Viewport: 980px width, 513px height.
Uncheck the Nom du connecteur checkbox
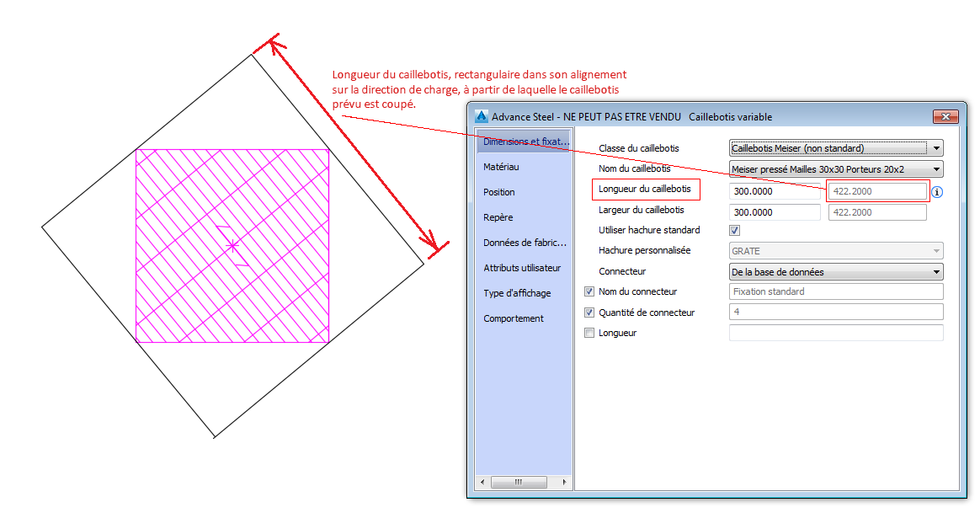coord(589,291)
